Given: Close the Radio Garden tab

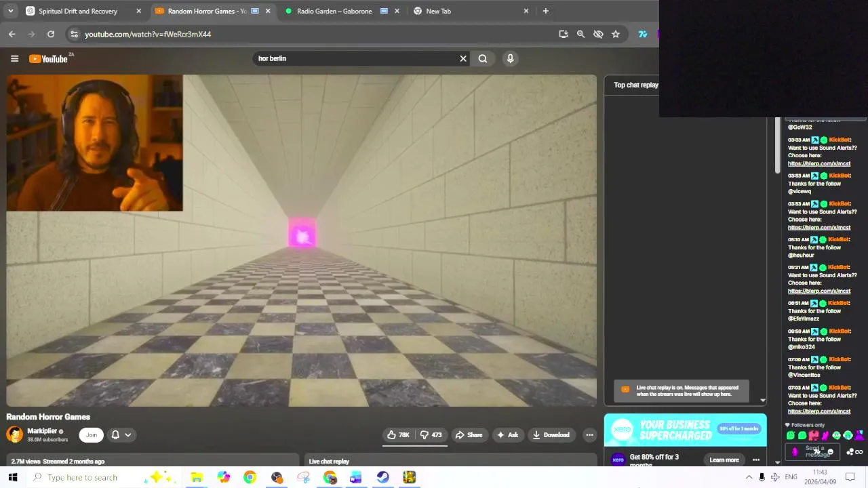Looking at the screenshot, I should coord(397,11).
